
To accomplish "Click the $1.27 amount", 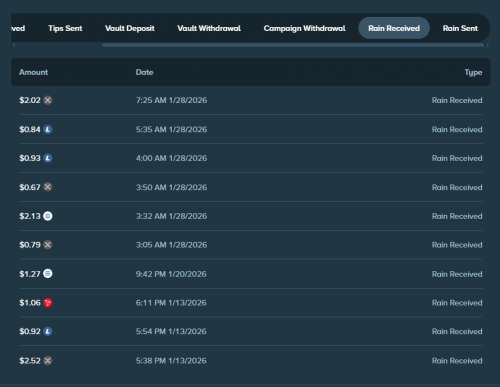I will 30,274.
